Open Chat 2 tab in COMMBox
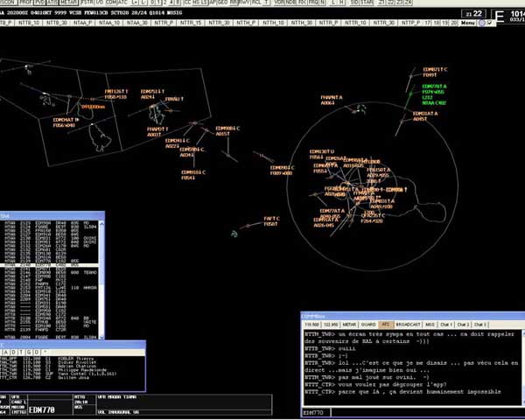 (x=463, y=325)
